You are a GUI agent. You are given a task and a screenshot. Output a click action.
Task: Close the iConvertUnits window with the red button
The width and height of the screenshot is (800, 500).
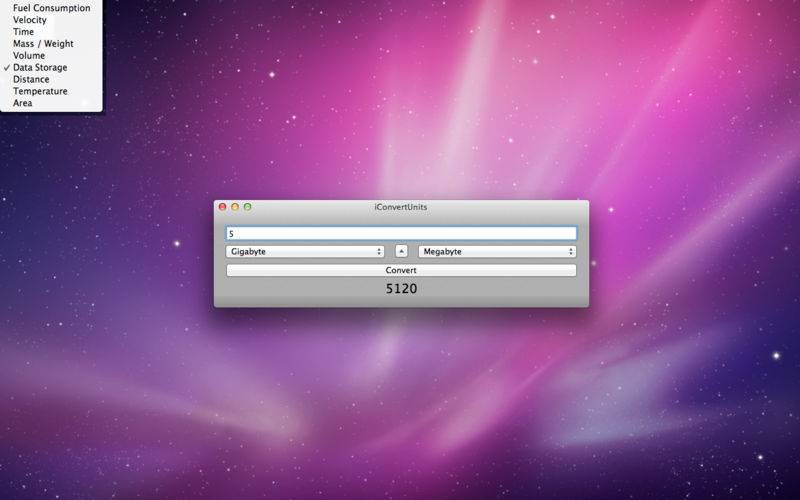pos(222,207)
